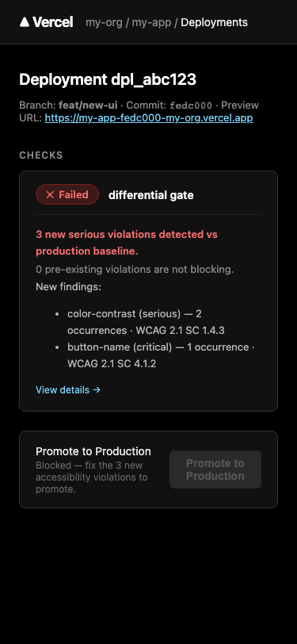
Task: Click the Blocked accessibility violations message
Action: tap(92, 477)
